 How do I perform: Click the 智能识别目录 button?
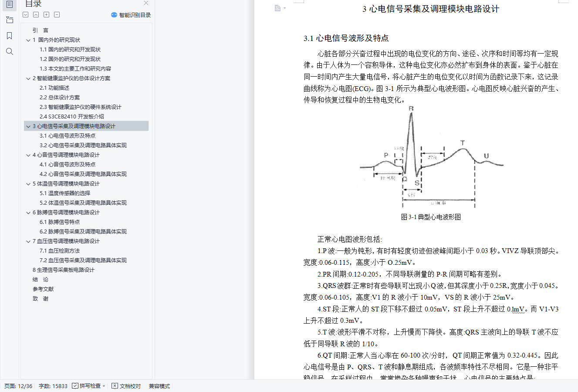[131, 15]
